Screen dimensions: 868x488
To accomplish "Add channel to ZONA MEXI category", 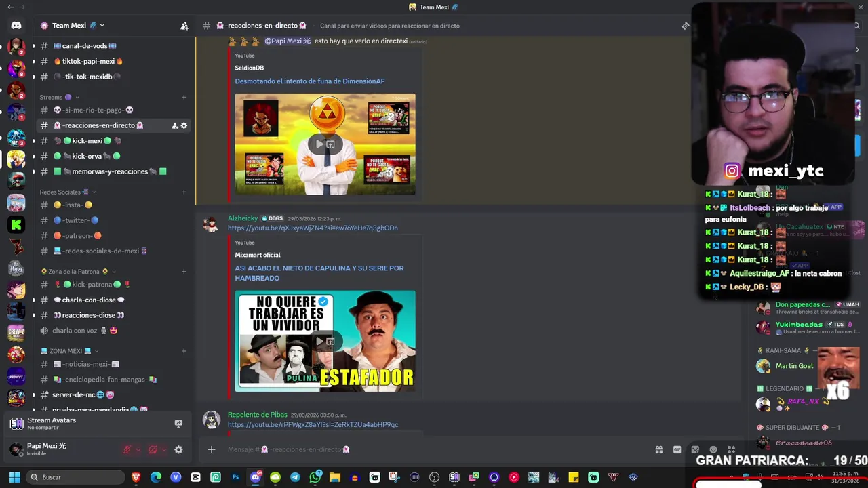I will (x=184, y=351).
